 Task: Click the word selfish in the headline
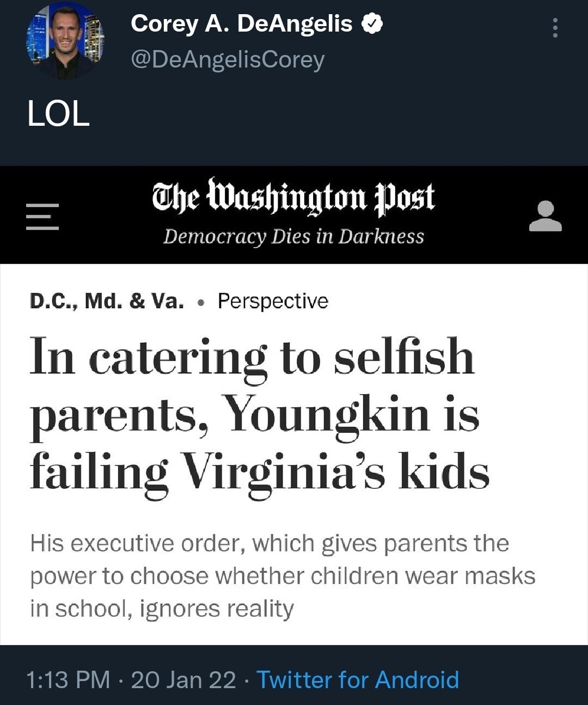(403, 357)
